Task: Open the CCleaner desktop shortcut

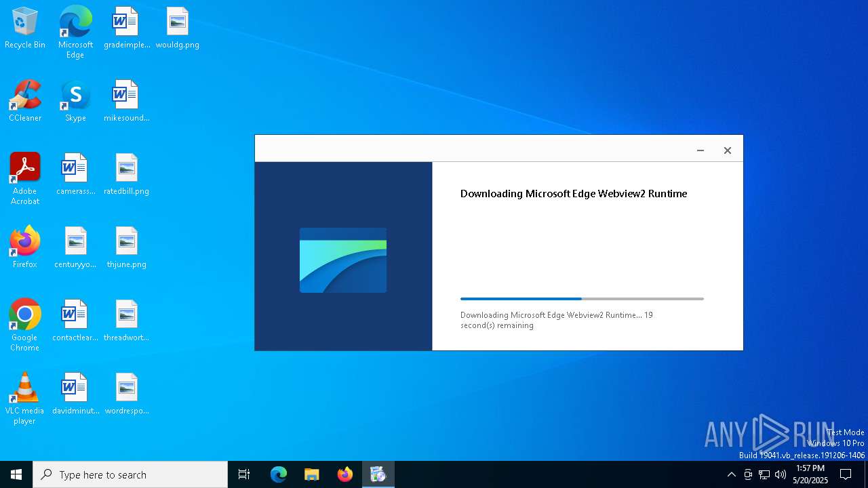Action: (x=25, y=102)
